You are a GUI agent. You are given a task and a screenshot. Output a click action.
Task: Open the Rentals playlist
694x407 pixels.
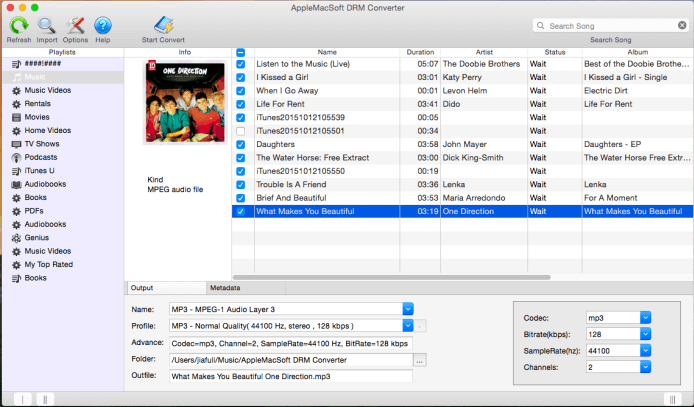point(38,104)
